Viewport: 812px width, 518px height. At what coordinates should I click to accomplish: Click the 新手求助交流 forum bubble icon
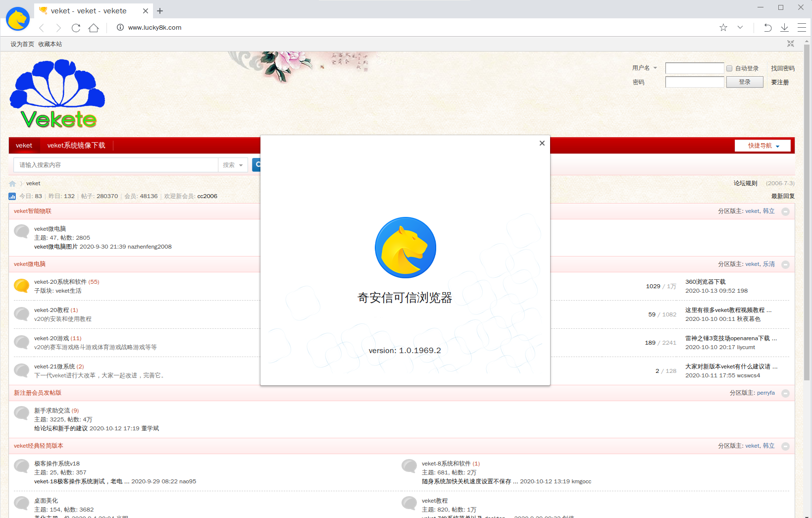click(21, 413)
